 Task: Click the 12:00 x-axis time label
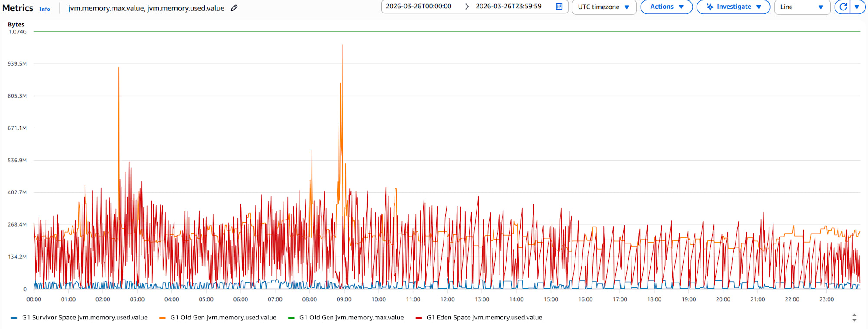click(x=447, y=299)
